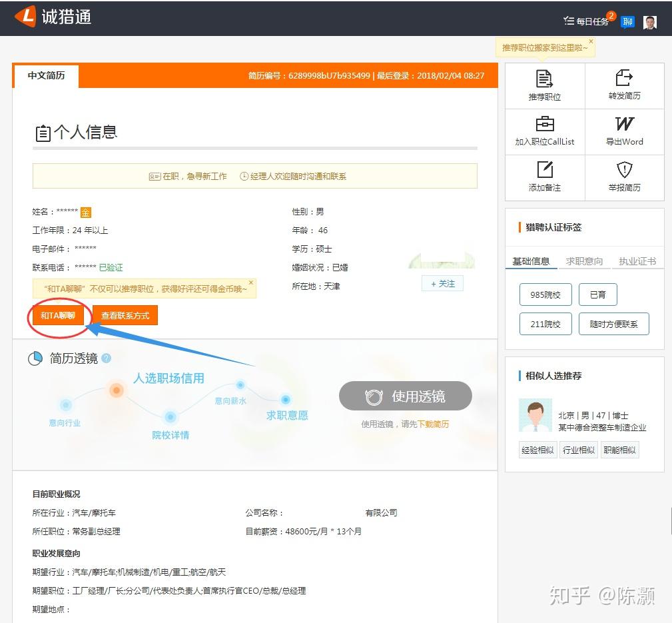Click the 和TA聊聊 button
This screenshot has height=623, width=672.
tap(58, 316)
